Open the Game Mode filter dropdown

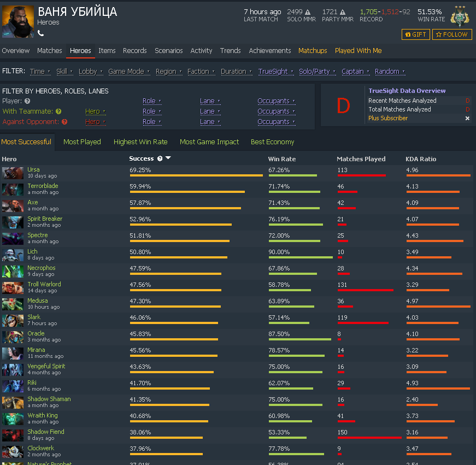pos(129,72)
